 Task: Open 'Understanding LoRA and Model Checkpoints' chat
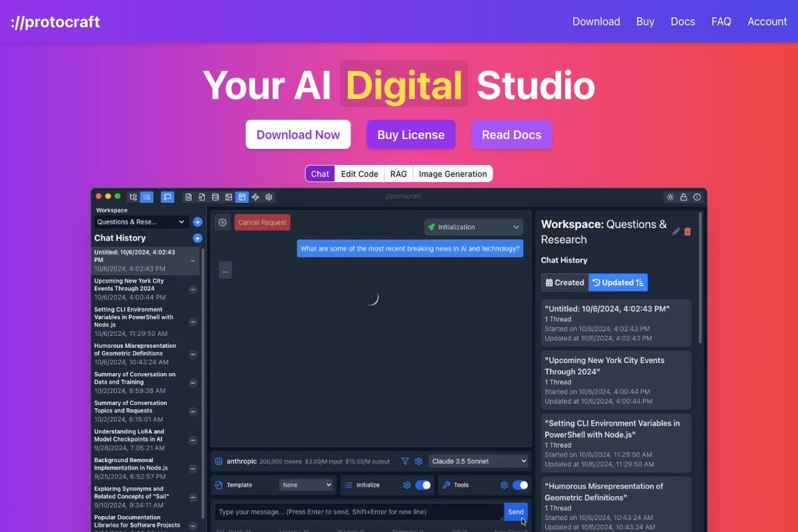(x=145, y=440)
